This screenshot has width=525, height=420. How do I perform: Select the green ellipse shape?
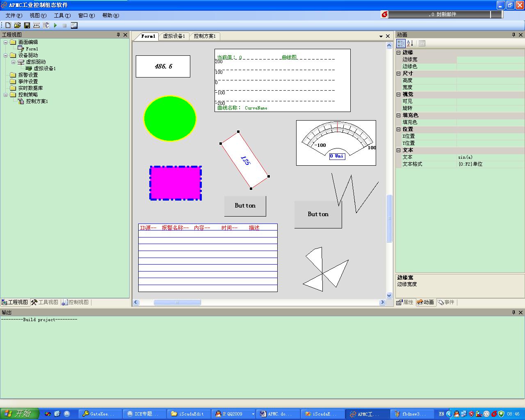pyautogui.click(x=170, y=119)
